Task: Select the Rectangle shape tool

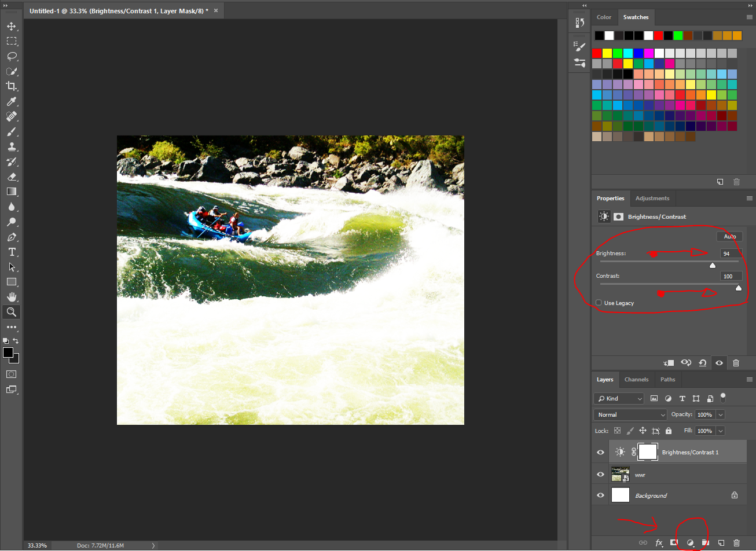Action: pos(12,282)
